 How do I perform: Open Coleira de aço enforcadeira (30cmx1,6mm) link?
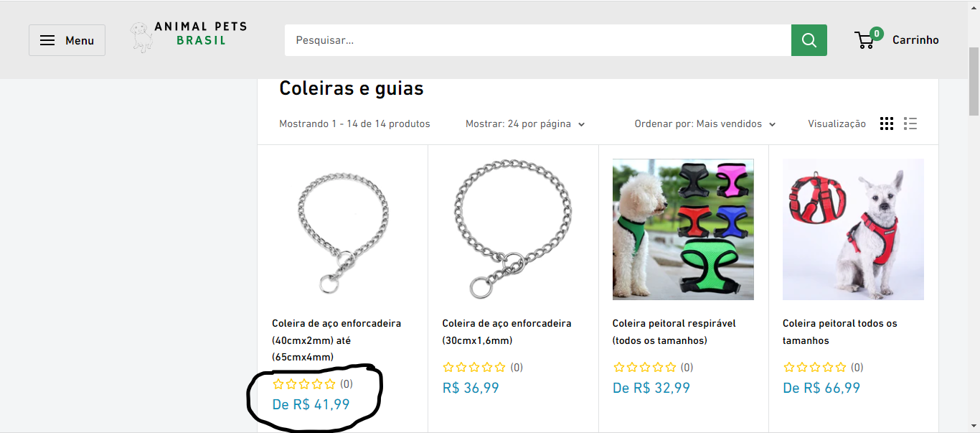tap(507, 332)
